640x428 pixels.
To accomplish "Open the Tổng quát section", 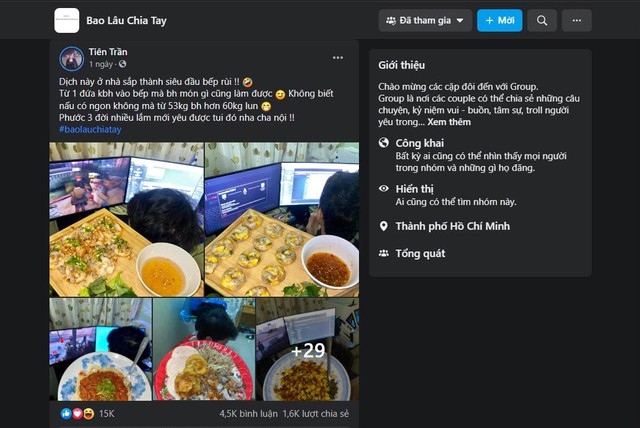I will tap(420, 253).
